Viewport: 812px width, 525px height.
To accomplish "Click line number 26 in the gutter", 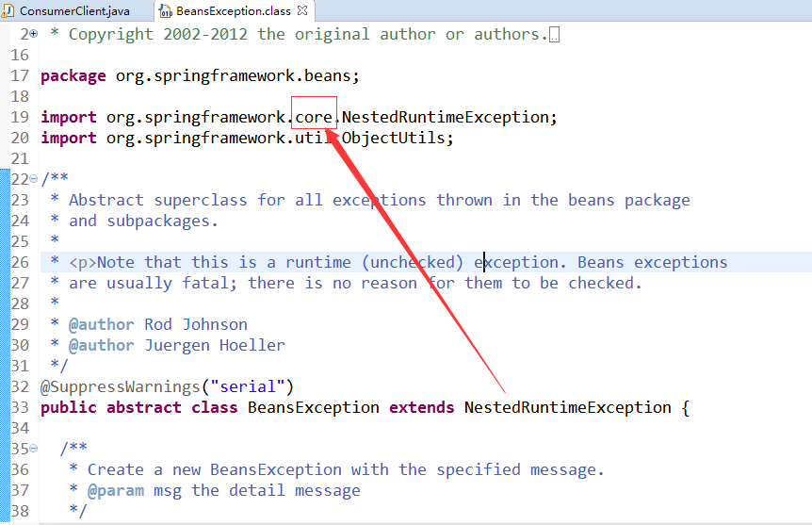I will coord(20,262).
